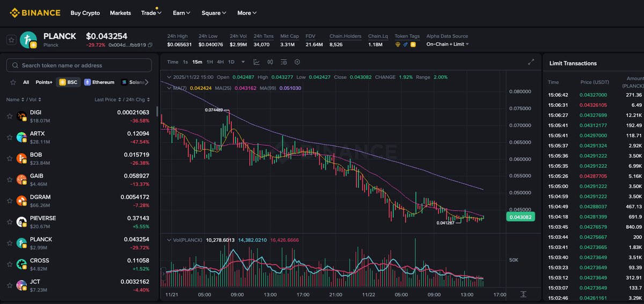The image size is (644, 304).
Task: Filter list by the favorites star tab
Action: [13, 82]
